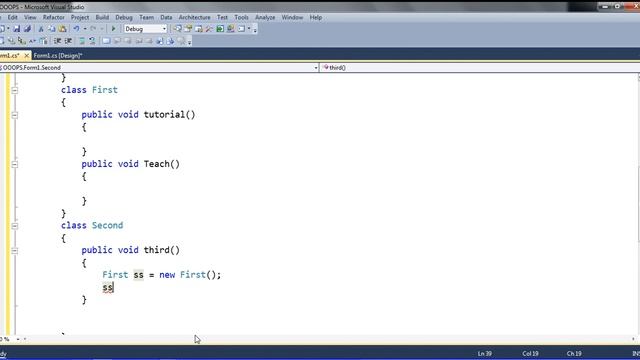Open the Toolbox icon with wrench
This screenshot has width=640, height=360.
click(209, 29)
